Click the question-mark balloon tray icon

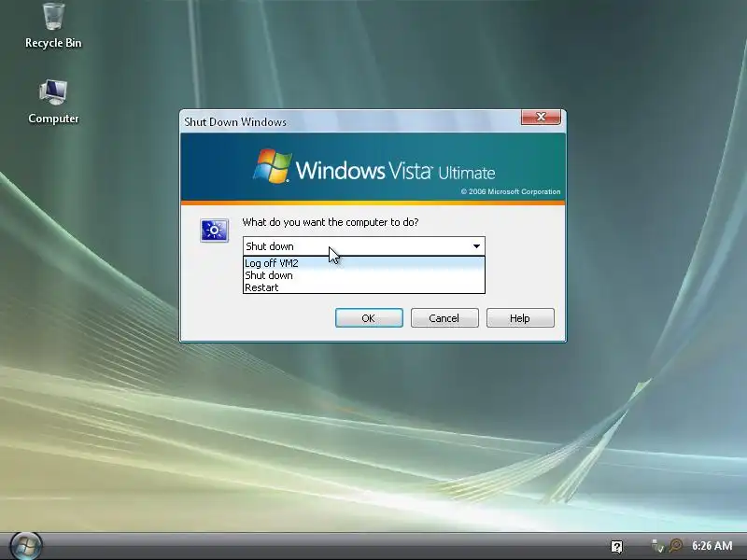[x=616, y=546]
